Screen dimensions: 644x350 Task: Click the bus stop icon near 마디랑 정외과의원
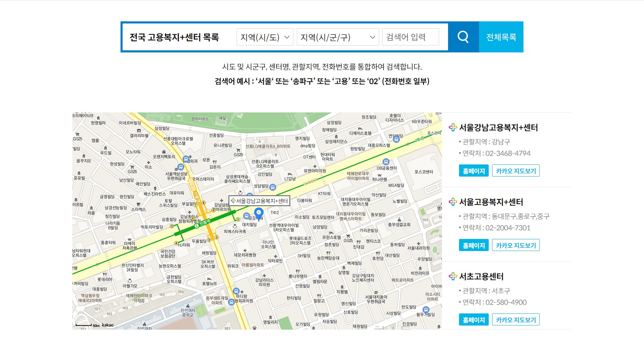coord(236,291)
